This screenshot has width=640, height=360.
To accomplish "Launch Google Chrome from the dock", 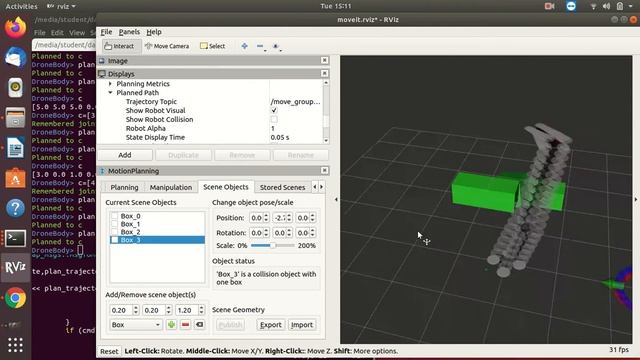I will tap(15, 298).
